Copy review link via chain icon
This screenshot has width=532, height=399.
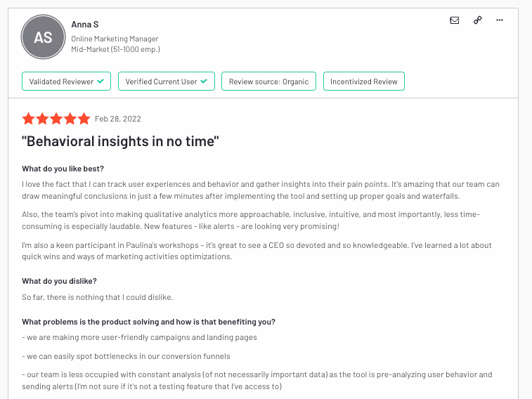[477, 20]
